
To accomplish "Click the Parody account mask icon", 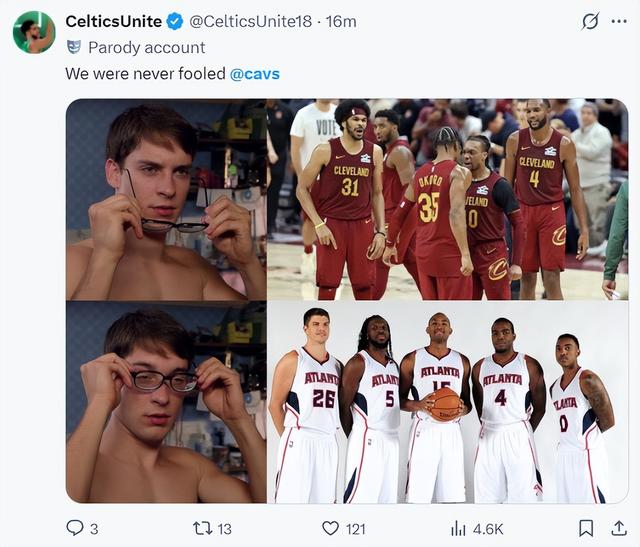I will pyautogui.click(x=74, y=47).
